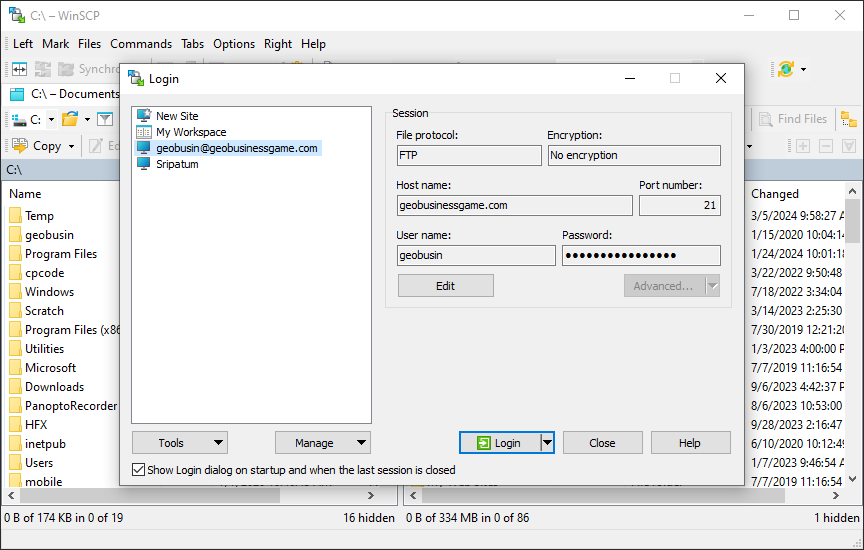Expand the Login button dropdown arrow
864x550 pixels.
point(547,443)
